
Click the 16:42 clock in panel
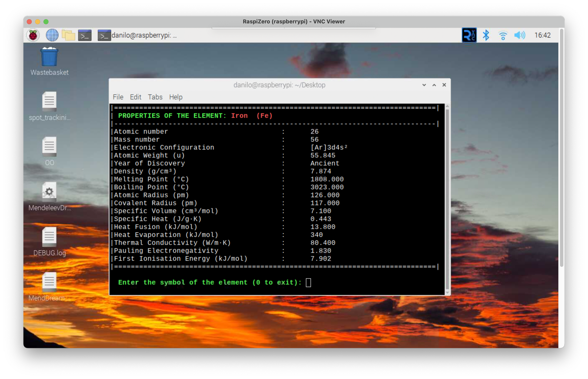(542, 35)
